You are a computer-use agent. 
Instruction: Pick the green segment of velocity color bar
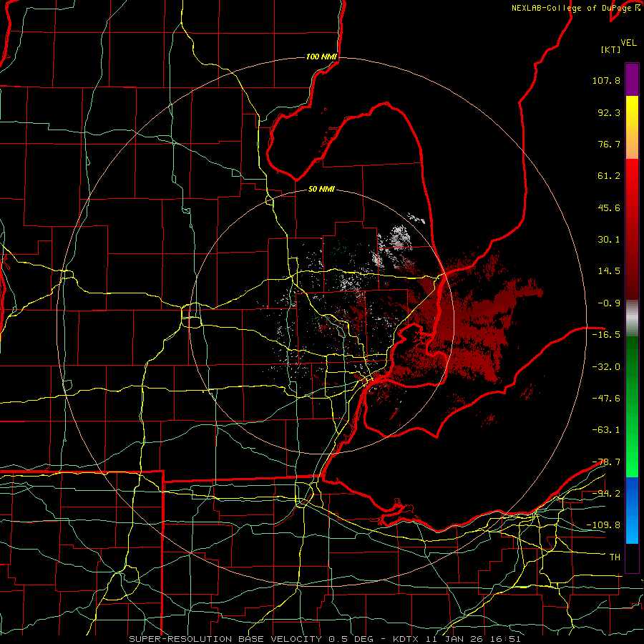[x=632, y=406]
